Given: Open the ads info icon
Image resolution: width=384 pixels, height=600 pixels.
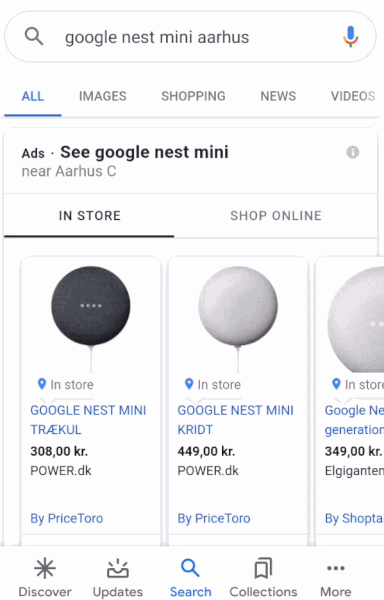Looking at the screenshot, I should (x=353, y=152).
